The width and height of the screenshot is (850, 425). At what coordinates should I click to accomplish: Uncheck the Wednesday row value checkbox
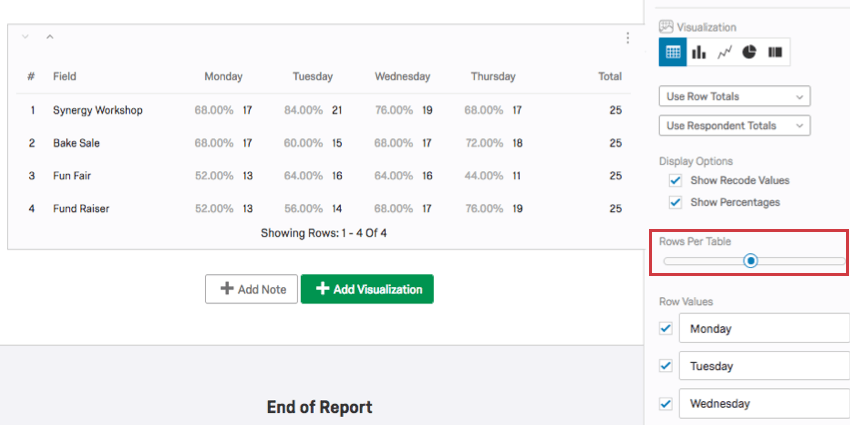666,404
